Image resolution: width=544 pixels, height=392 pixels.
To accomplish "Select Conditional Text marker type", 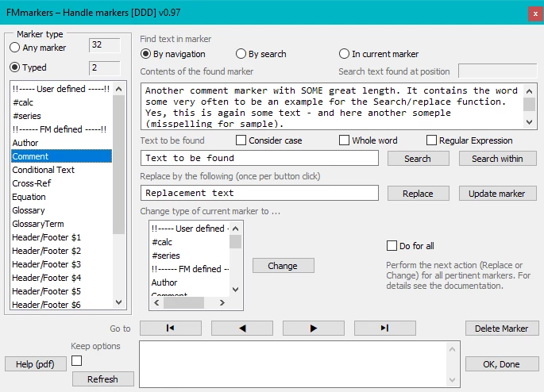I will tap(61, 170).
